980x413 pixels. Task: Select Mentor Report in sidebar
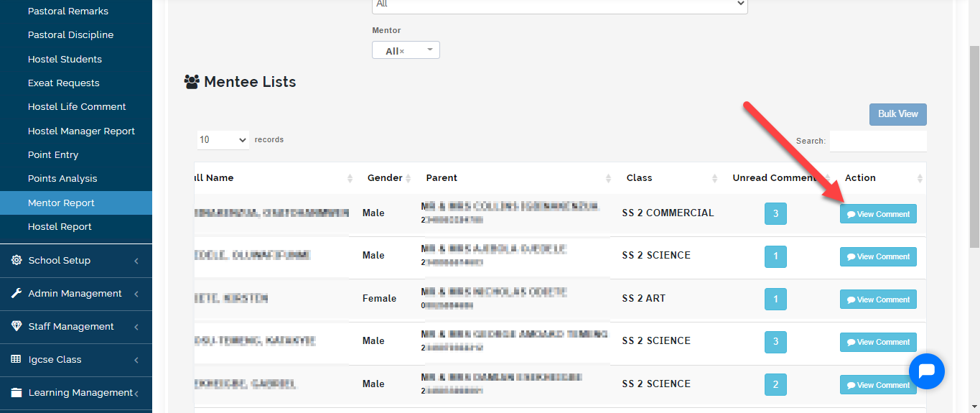[76, 203]
